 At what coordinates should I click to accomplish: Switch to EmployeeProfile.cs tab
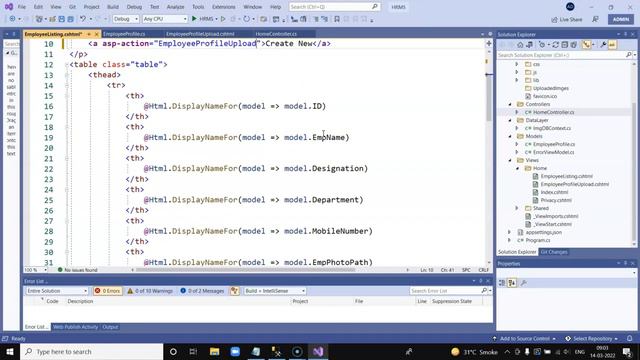click(x=124, y=34)
